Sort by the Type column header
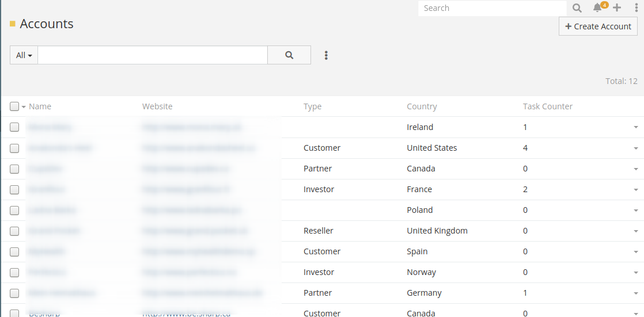Viewport: 644px width, 317px height. [x=312, y=106]
